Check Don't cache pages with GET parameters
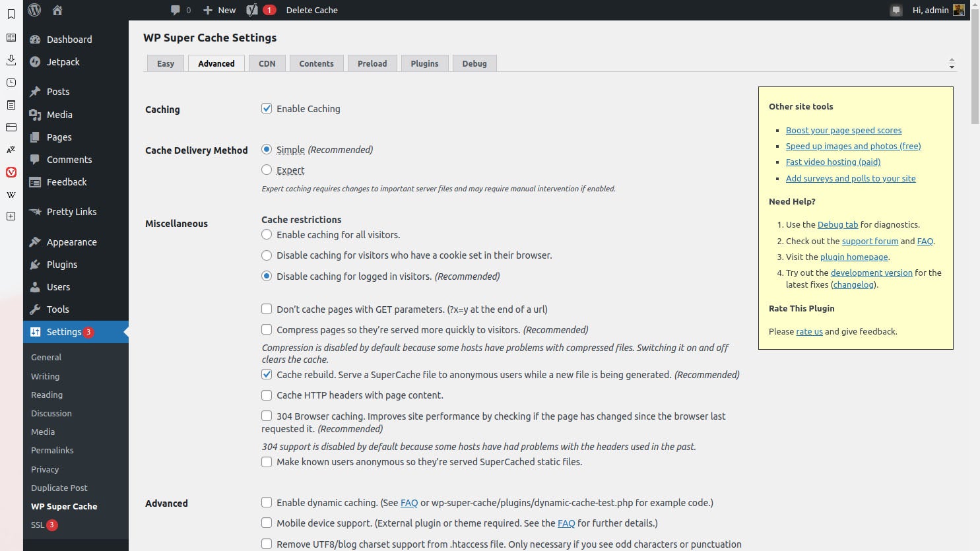The image size is (980, 551). tap(267, 309)
